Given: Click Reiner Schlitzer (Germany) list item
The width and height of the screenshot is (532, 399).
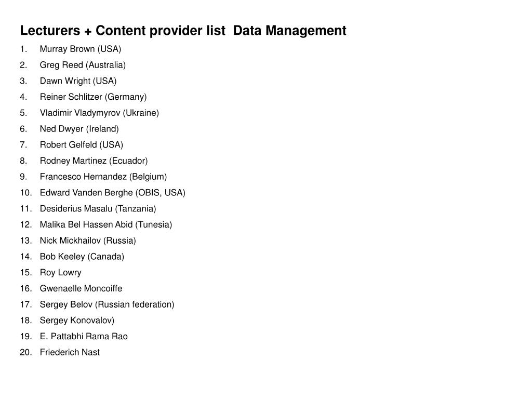Looking at the screenshot, I should click(x=94, y=97).
